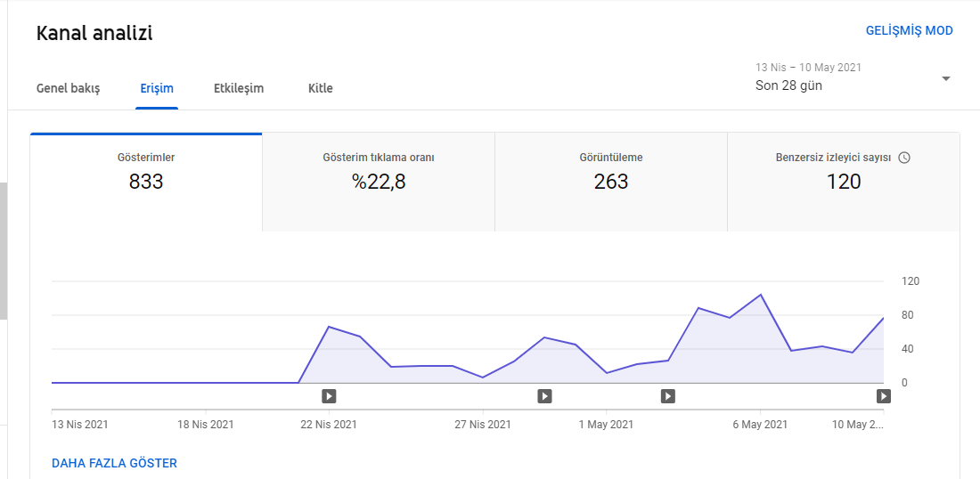Select the Gösterimler metric card
This screenshot has width=980, height=479.
pyautogui.click(x=145, y=183)
